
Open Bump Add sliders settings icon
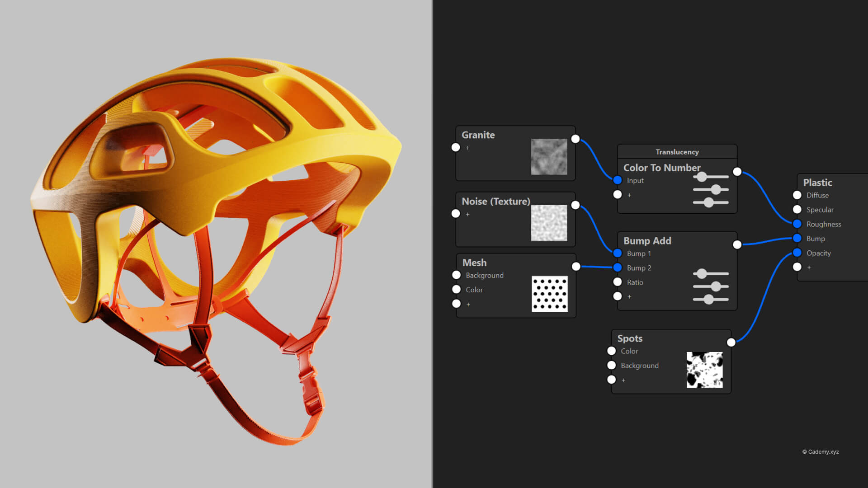(x=711, y=286)
